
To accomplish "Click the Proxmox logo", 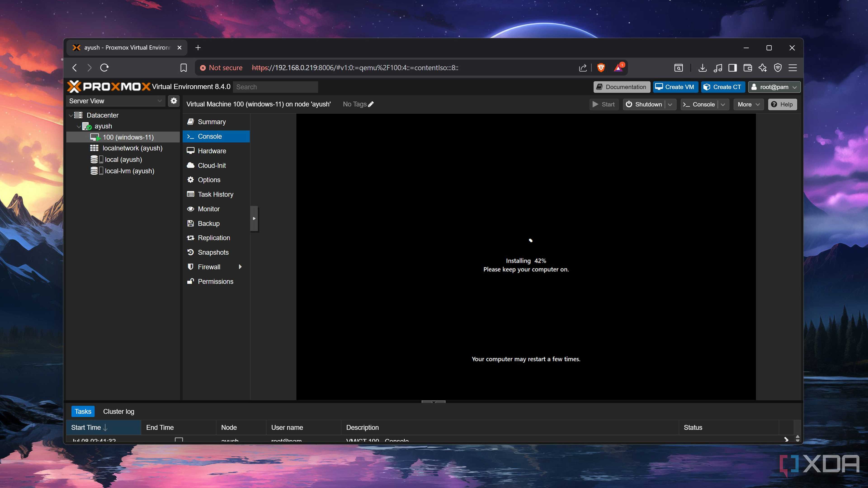I will coord(108,87).
